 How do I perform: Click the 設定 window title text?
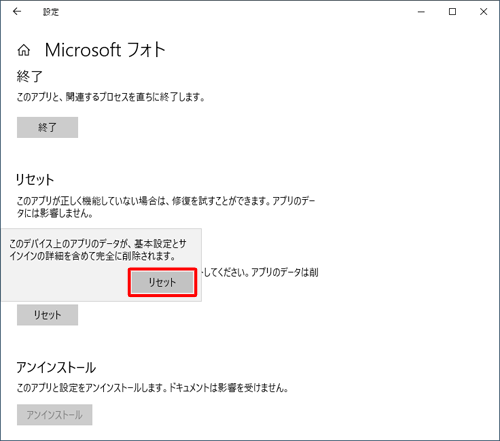click(51, 12)
